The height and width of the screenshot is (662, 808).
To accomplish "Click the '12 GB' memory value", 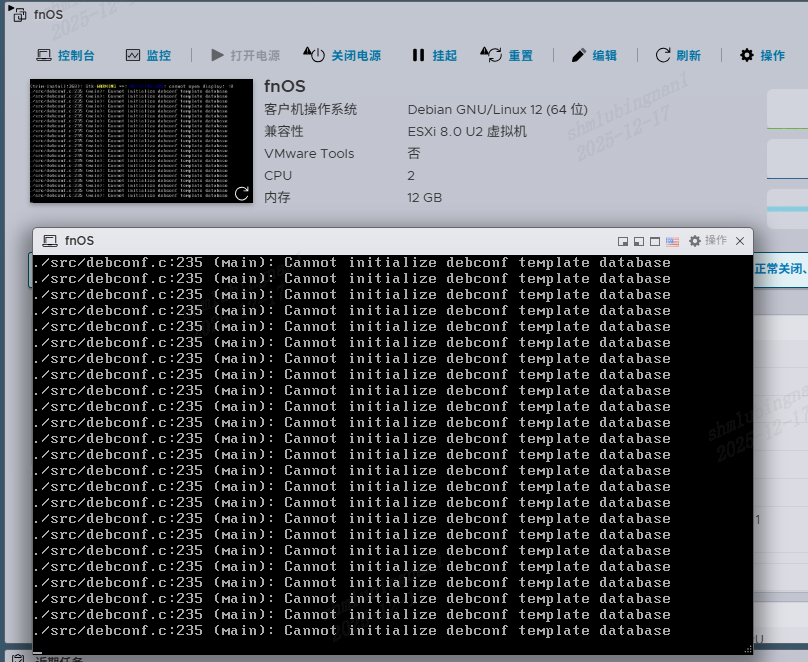I will (424, 198).
